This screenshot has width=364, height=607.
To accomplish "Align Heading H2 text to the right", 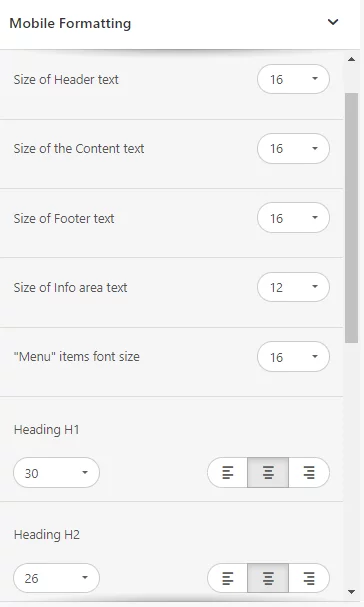I will [309, 578].
